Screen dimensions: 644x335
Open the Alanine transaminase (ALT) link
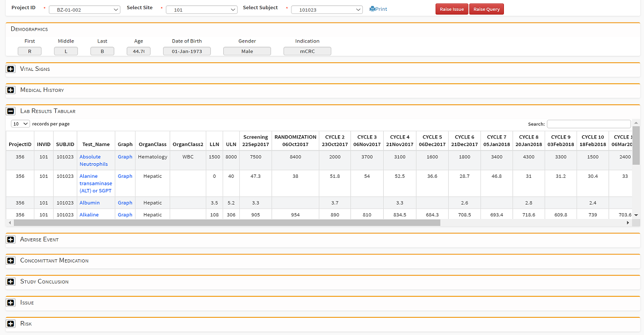click(96, 183)
